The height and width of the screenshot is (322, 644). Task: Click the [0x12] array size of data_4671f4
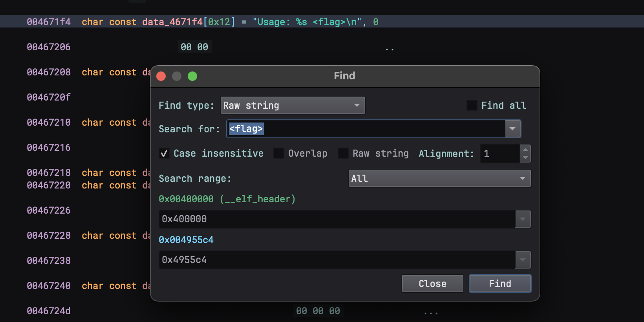(x=219, y=22)
